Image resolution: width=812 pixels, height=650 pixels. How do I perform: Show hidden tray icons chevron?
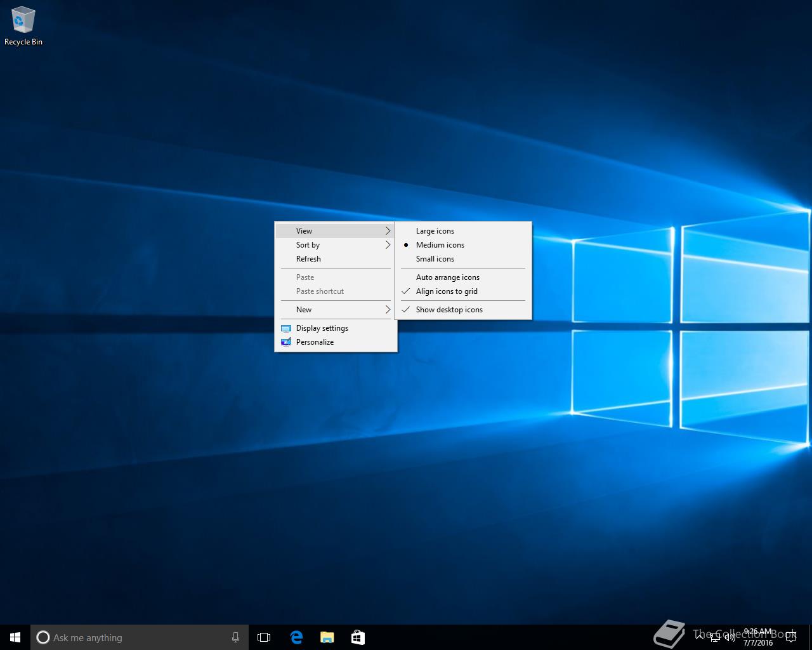point(700,637)
